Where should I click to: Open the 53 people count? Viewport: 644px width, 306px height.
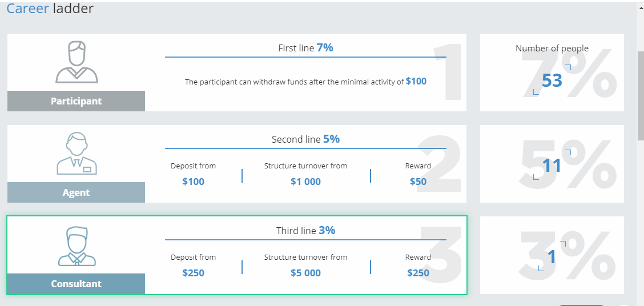pos(552,81)
